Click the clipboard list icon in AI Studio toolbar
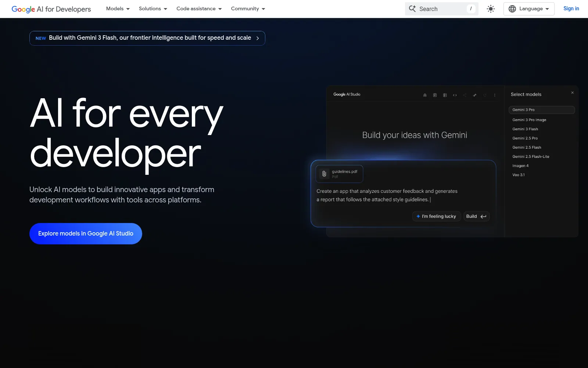 pos(435,95)
